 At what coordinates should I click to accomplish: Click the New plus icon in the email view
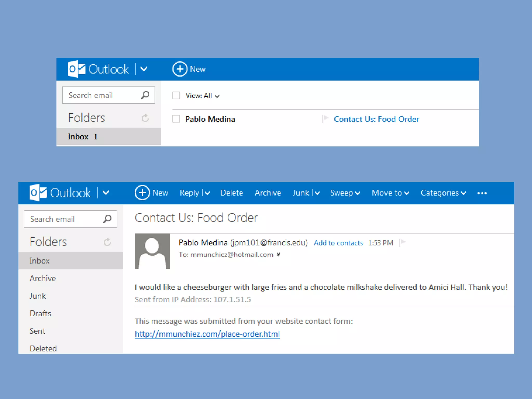(x=142, y=193)
